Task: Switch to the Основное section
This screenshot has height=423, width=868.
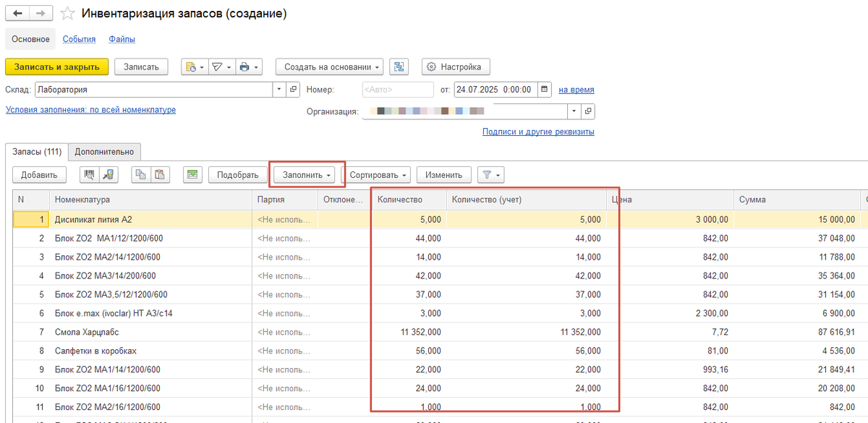Action: [x=30, y=39]
